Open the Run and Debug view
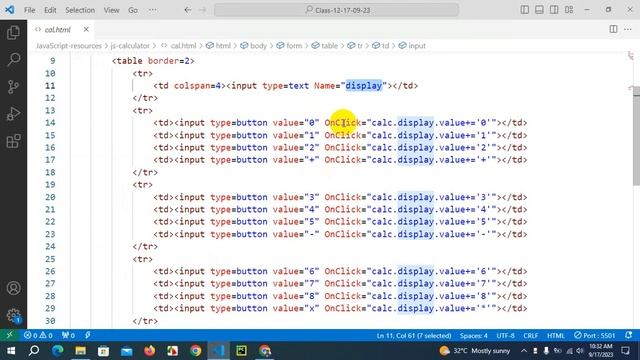640x360 pixels. [x=13, y=114]
